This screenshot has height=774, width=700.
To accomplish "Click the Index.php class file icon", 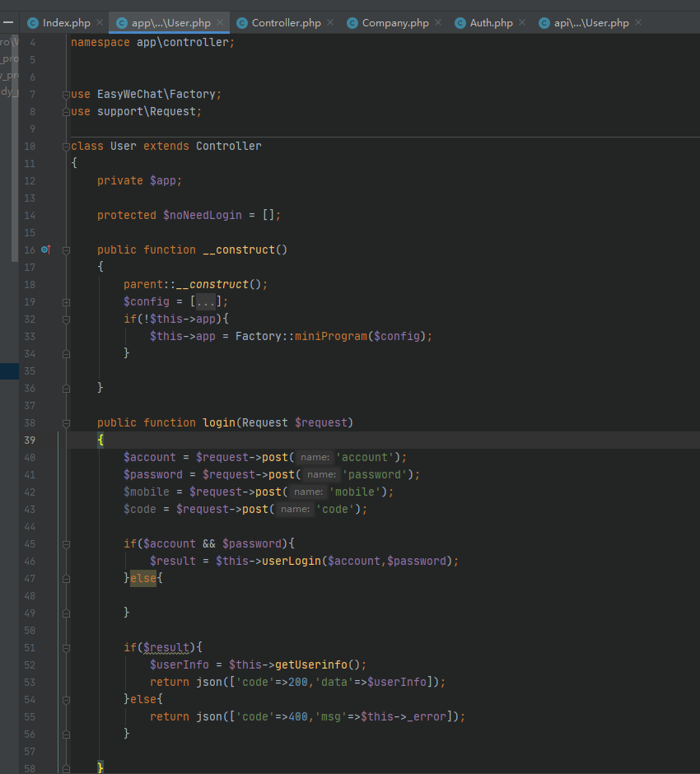I will tap(33, 23).
